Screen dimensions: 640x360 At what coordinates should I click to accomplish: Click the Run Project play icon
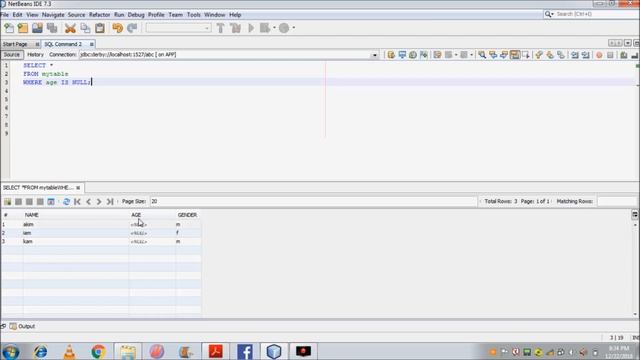(x=251, y=28)
